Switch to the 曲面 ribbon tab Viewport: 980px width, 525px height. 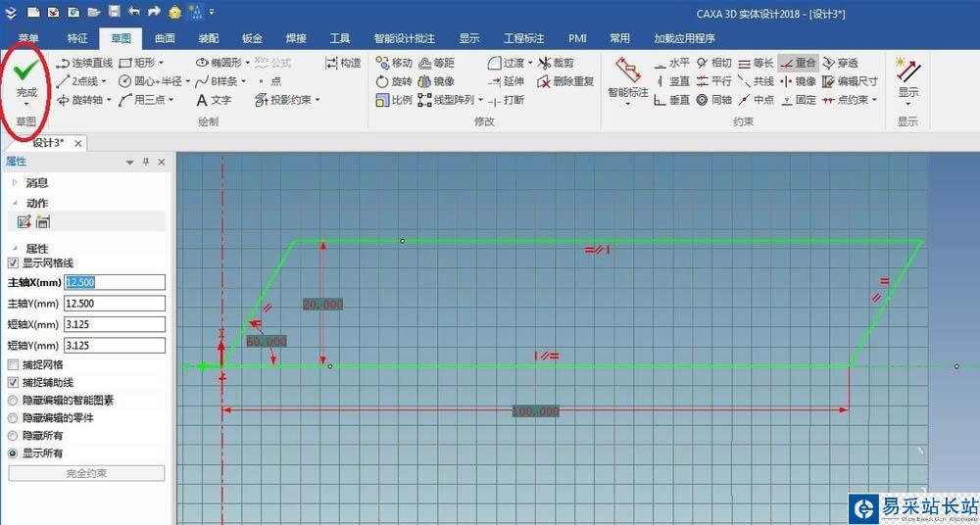point(165,39)
